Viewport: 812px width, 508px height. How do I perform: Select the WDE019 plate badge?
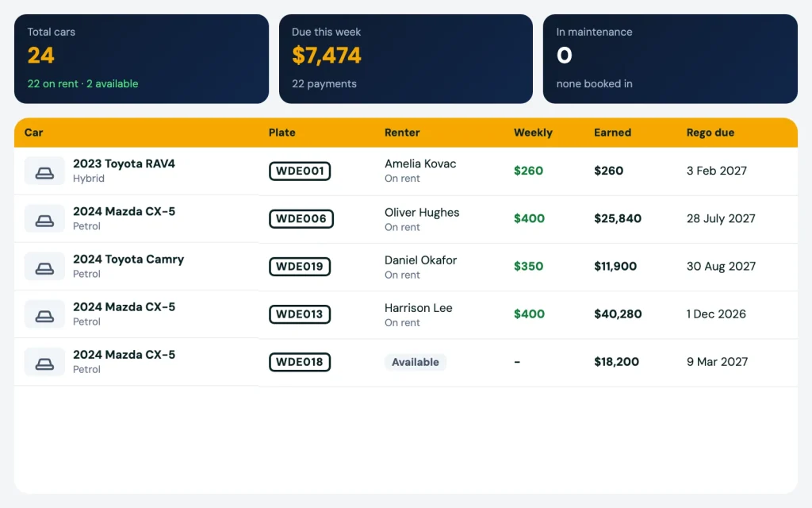coord(300,267)
